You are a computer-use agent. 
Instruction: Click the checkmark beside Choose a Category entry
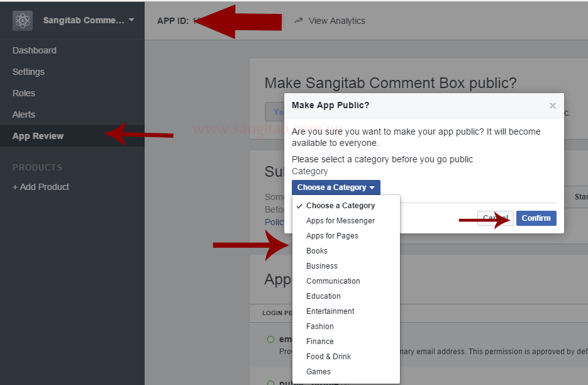pyautogui.click(x=298, y=205)
